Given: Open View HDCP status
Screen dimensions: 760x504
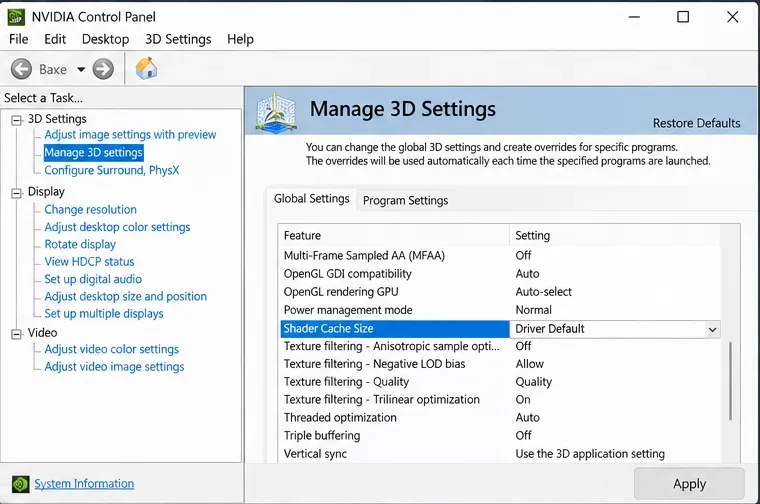Looking at the screenshot, I should tap(89, 262).
